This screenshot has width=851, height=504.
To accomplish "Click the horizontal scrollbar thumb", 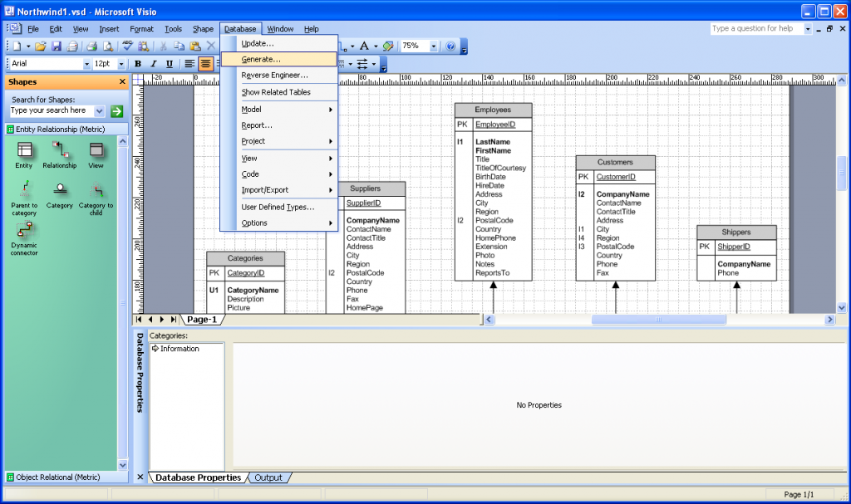I will [658, 320].
